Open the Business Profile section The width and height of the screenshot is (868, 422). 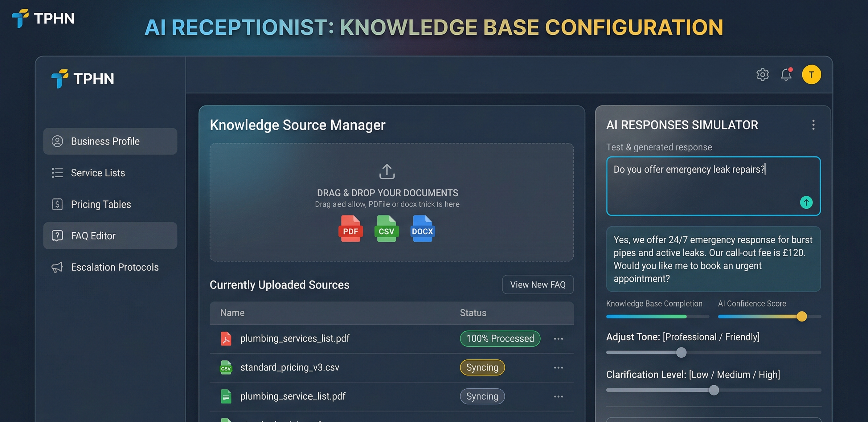[x=110, y=141]
